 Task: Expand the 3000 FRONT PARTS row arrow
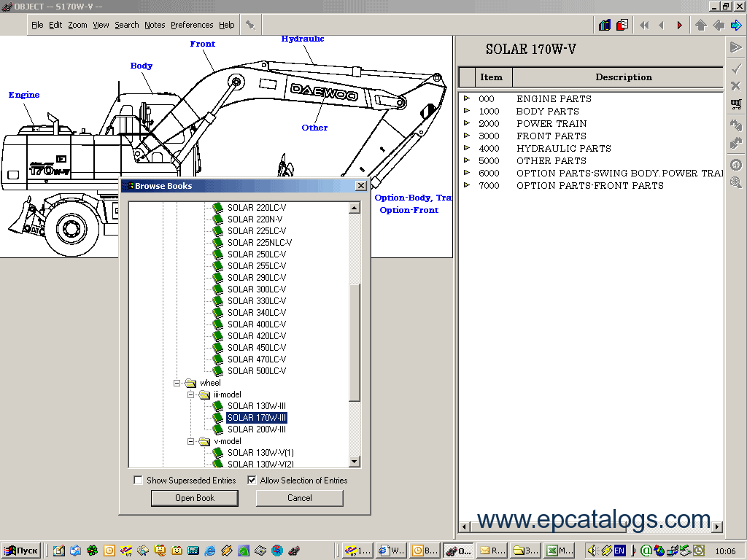click(467, 136)
